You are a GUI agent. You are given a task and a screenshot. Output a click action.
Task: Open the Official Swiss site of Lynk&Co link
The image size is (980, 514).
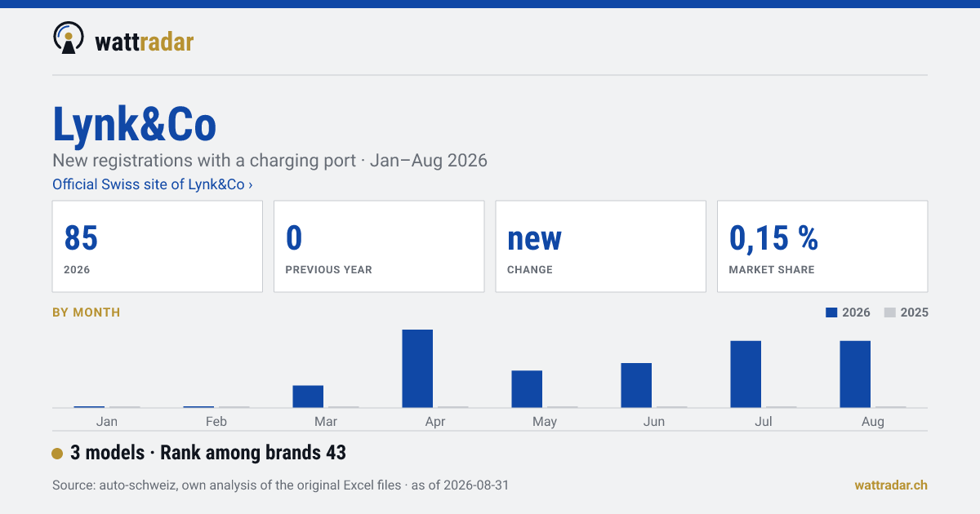(x=152, y=184)
